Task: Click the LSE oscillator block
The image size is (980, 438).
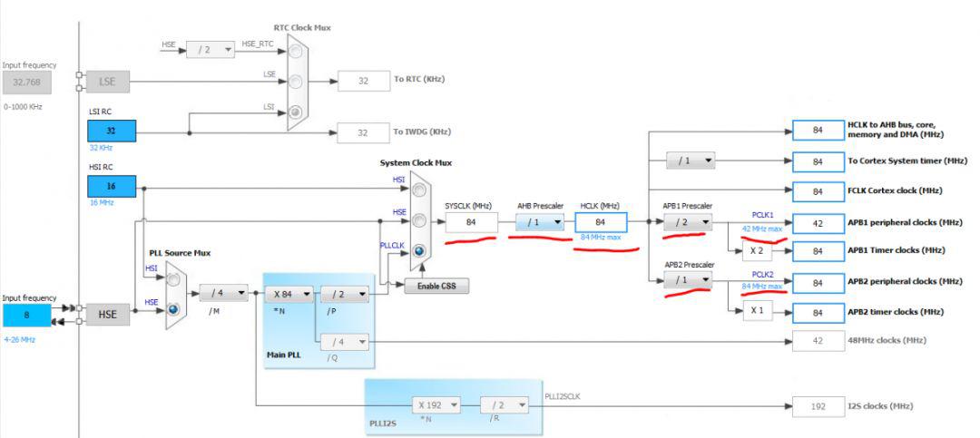Action: pyautogui.click(x=108, y=82)
